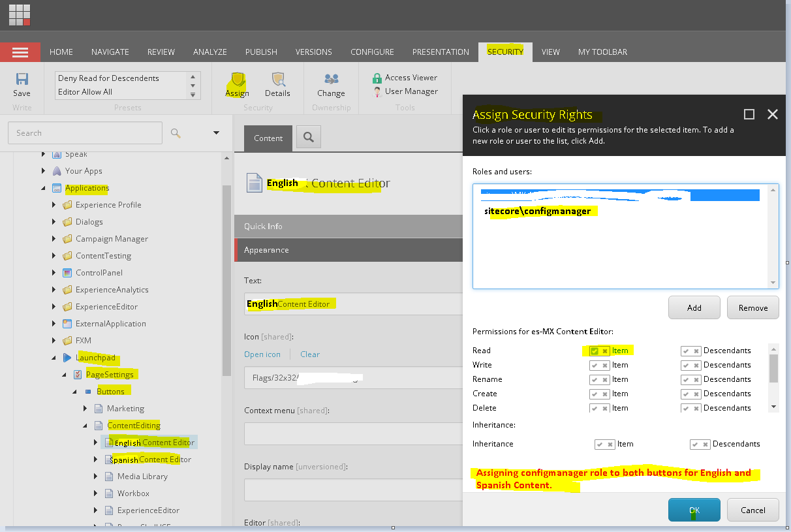Open the Assign security shield icon

click(x=237, y=79)
